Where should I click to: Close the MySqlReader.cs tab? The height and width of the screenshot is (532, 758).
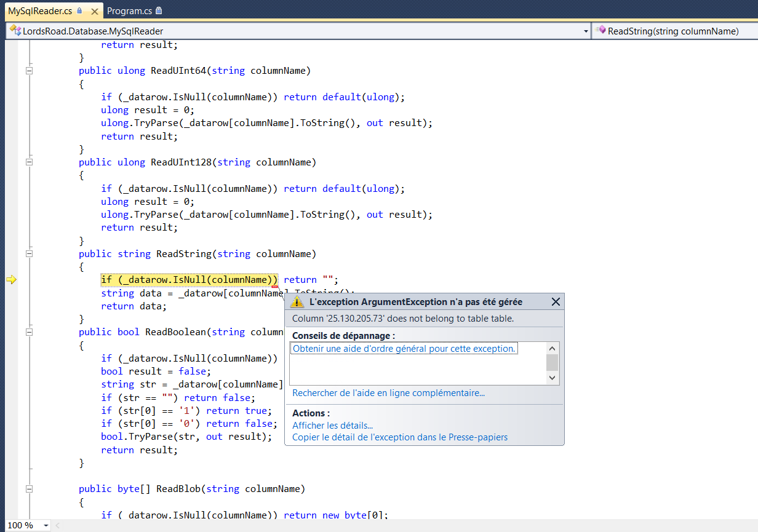click(x=94, y=11)
